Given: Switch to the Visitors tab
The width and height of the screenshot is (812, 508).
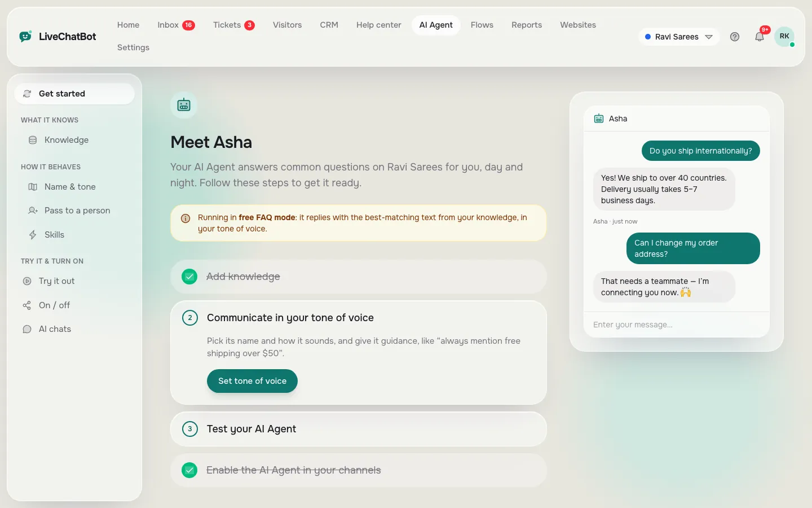Looking at the screenshot, I should 287,25.
